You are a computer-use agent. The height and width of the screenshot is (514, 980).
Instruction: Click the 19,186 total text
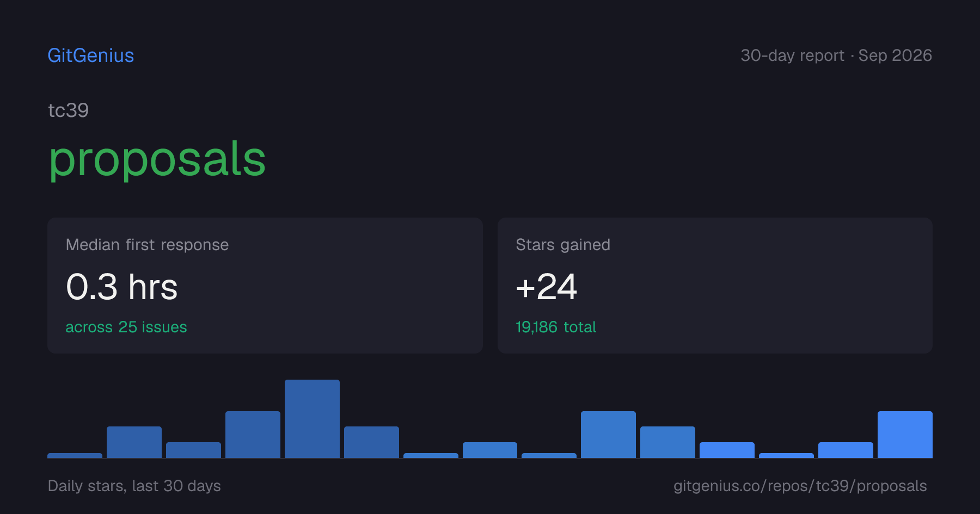(556, 327)
